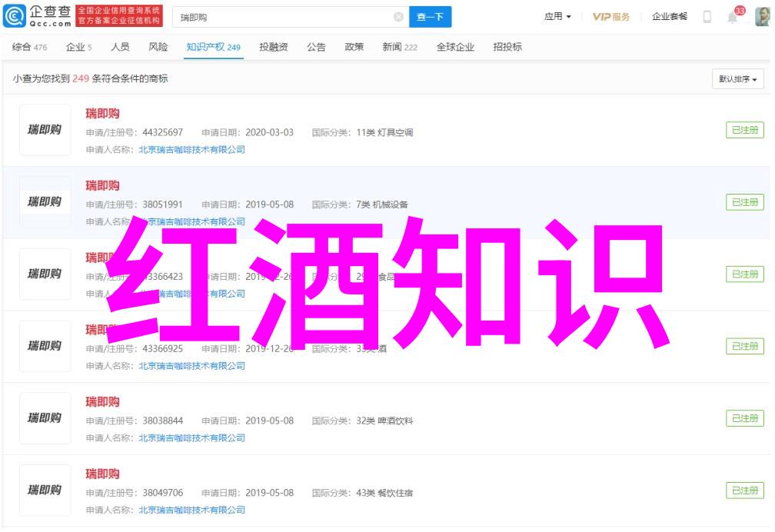Viewport: 775px width, 532px height.
Task: Click 已注册 status in 29类 食品 row
Action: (745, 274)
